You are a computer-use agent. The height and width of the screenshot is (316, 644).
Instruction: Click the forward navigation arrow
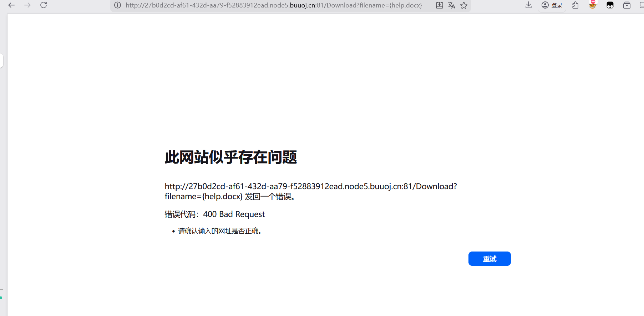(27, 5)
